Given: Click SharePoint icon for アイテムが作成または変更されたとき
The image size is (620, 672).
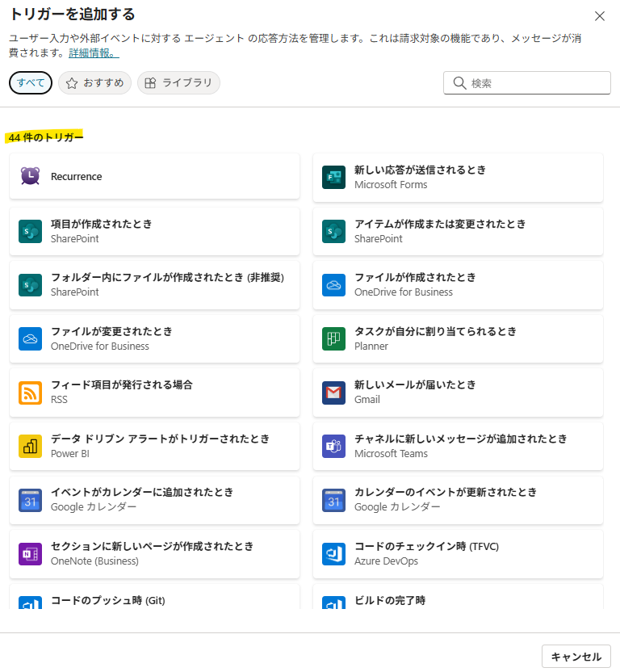Looking at the screenshot, I should (x=333, y=231).
